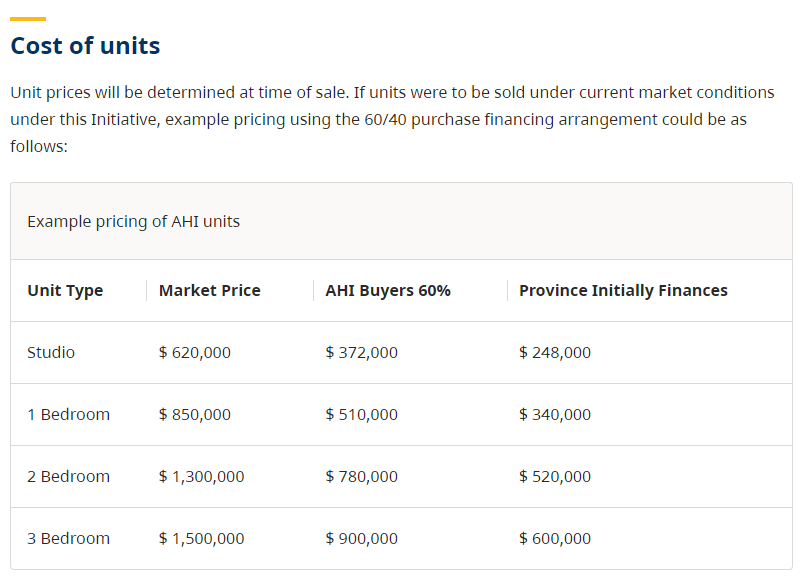Screen dimensions: 806x582
Task: Click the $510,000 cell
Action: point(362,415)
